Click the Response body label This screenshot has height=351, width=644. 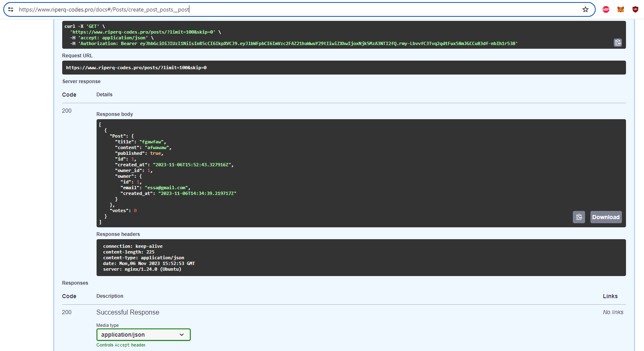[x=115, y=114]
